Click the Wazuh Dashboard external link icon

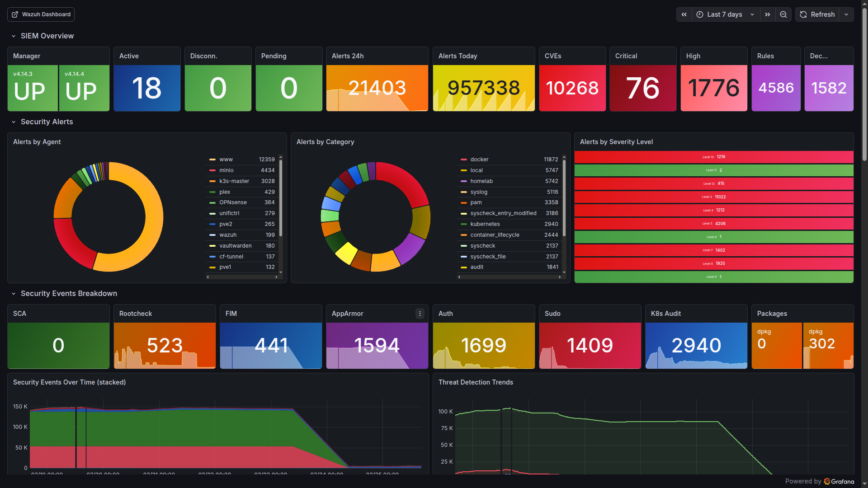[15, 14]
